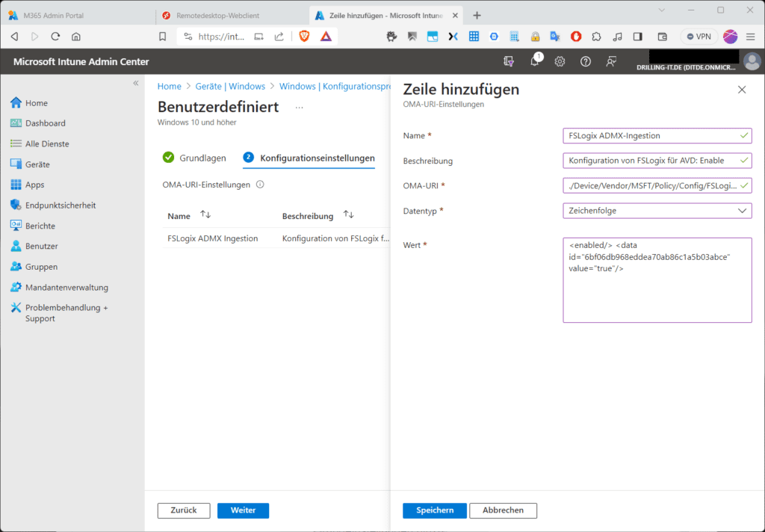Toggle browser sidebar panel icon

coord(638,37)
